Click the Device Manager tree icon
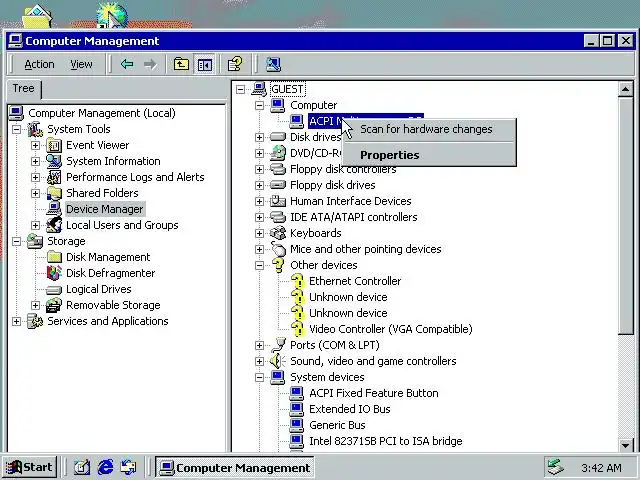 pos(54,209)
